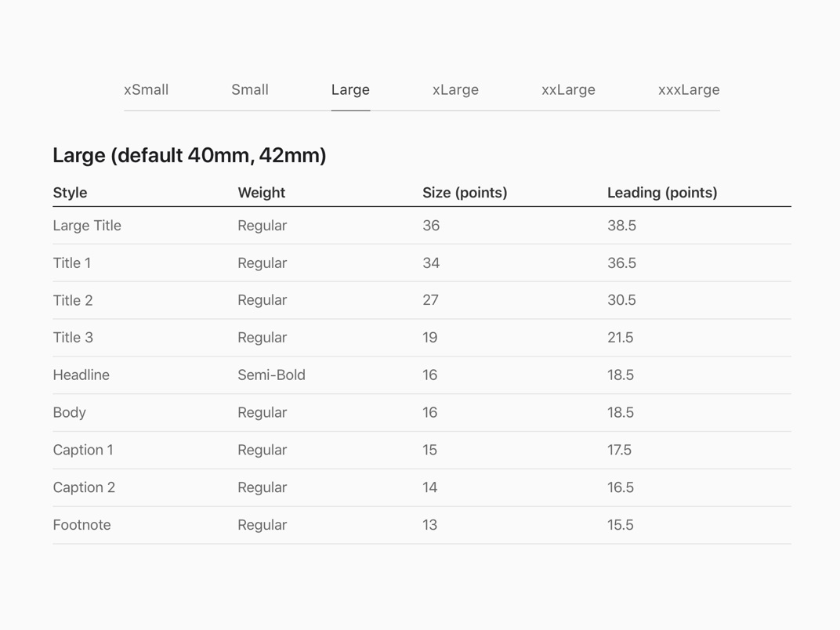Click the Caption 1 style cell
The height and width of the screenshot is (630, 840).
pyautogui.click(x=83, y=451)
